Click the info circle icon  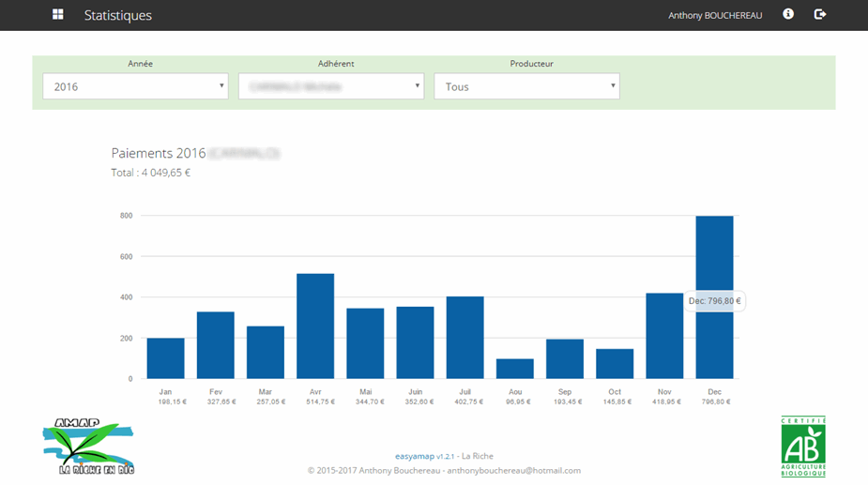click(x=788, y=15)
